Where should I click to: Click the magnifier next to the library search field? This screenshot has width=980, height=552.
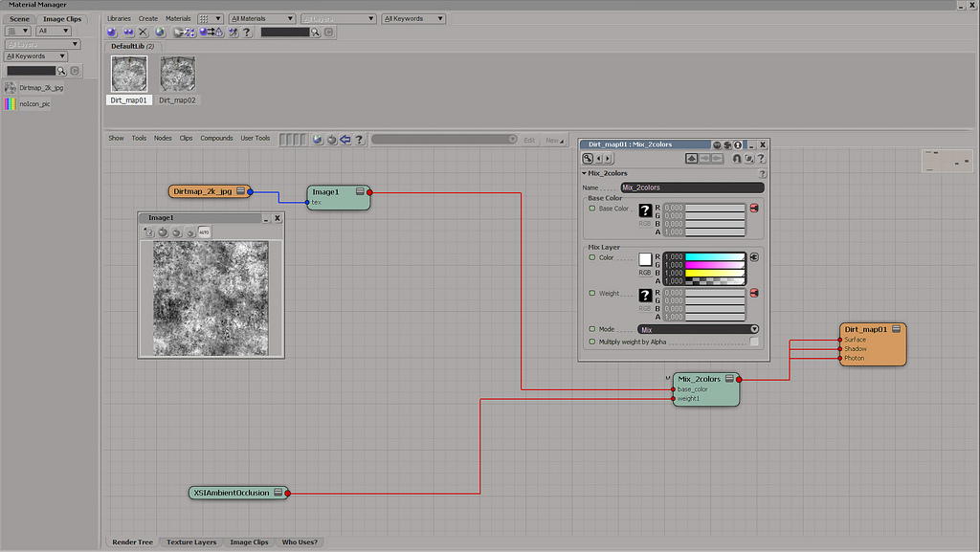pyautogui.click(x=316, y=32)
